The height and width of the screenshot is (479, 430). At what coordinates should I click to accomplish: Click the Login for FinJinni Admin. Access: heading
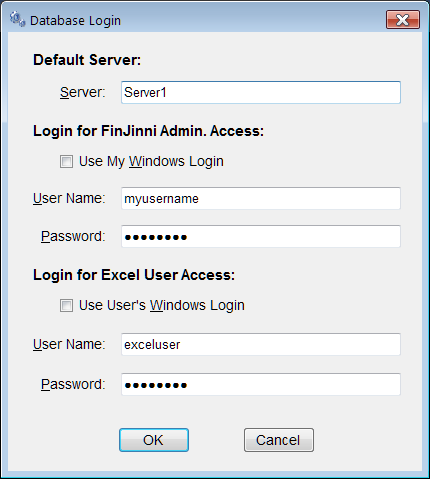tap(148, 131)
